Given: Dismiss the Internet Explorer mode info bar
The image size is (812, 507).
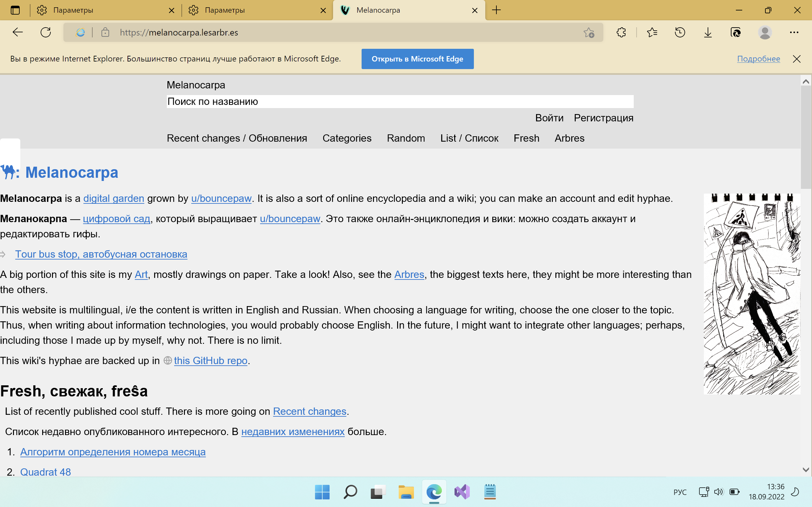Looking at the screenshot, I should [796, 59].
